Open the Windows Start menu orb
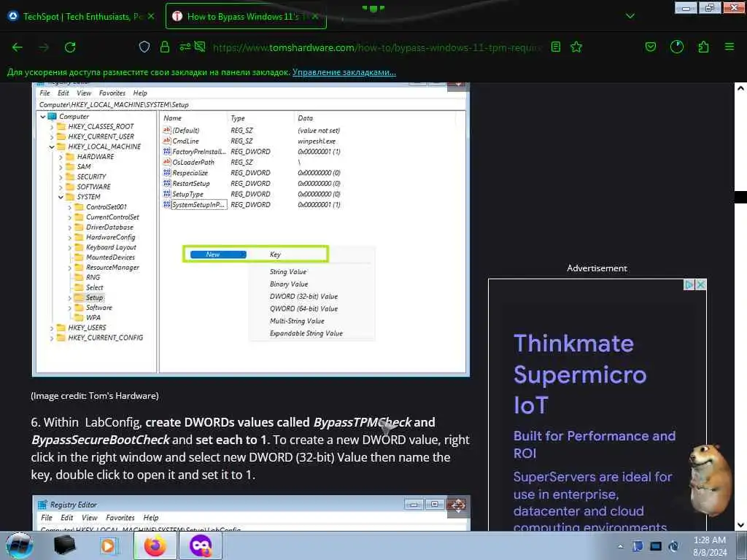Screen dimensions: 747x560 point(20,545)
